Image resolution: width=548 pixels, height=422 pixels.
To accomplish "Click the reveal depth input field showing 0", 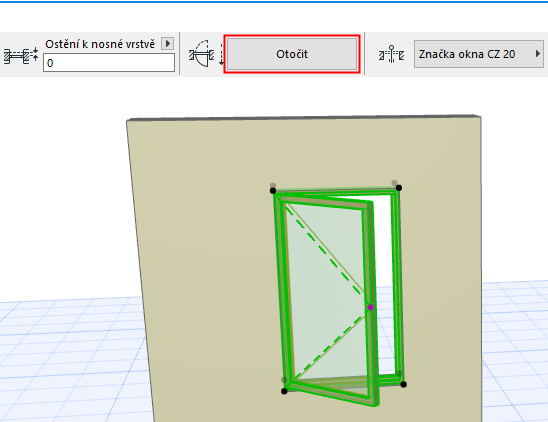I will (109, 63).
